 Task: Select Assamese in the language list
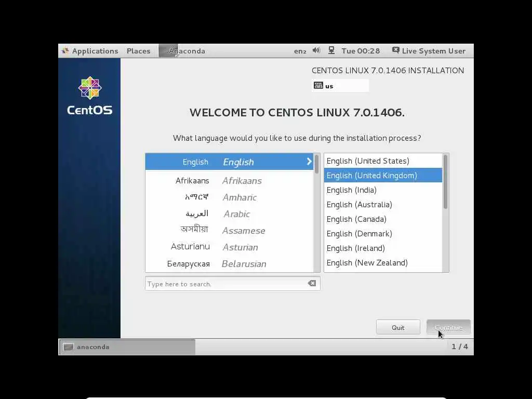[x=229, y=230]
